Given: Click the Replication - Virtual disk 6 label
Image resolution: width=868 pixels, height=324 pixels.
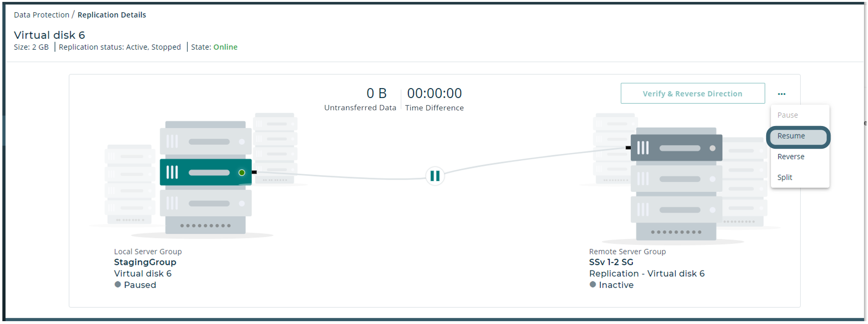Looking at the screenshot, I should [x=646, y=274].
